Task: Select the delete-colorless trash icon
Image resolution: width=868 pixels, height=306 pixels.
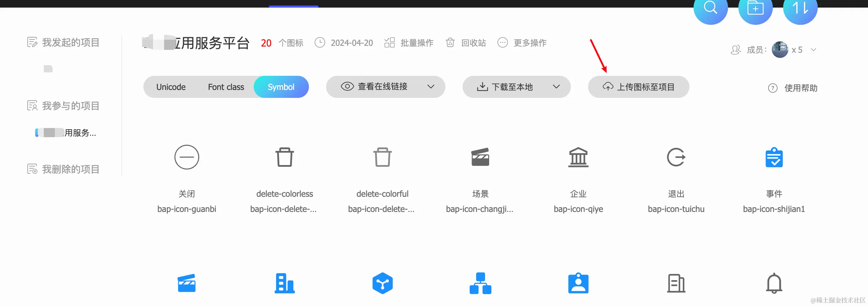Action: point(284,157)
